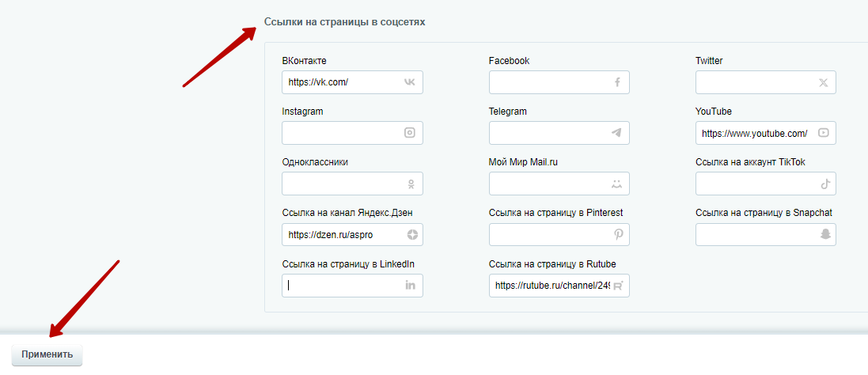Focus the Pinterest page link field
Screen dimensions: 868x375
click(x=559, y=234)
